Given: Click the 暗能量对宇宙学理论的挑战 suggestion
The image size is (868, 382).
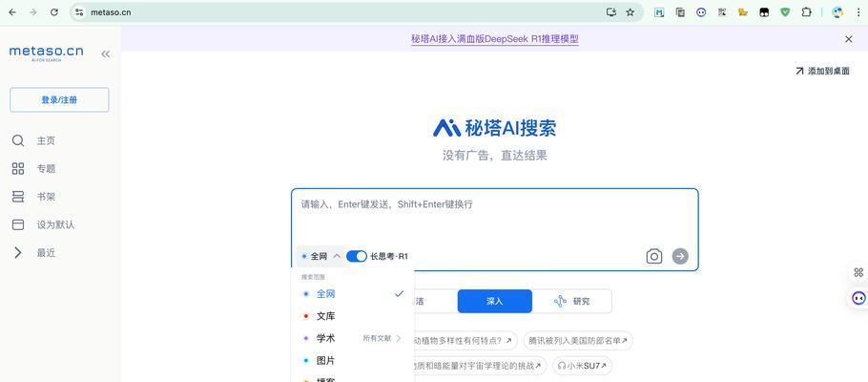Looking at the screenshot, I should click(x=480, y=366).
